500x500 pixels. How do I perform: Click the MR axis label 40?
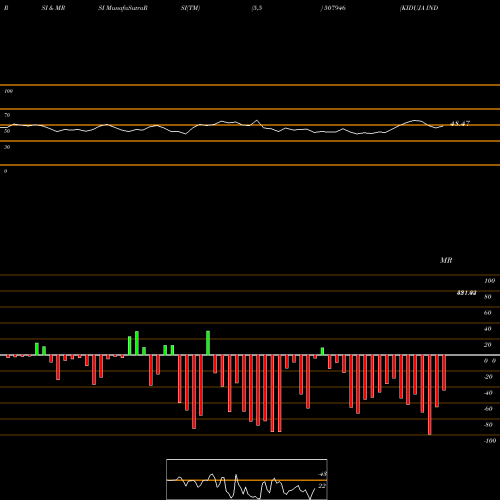coord(488,329)
